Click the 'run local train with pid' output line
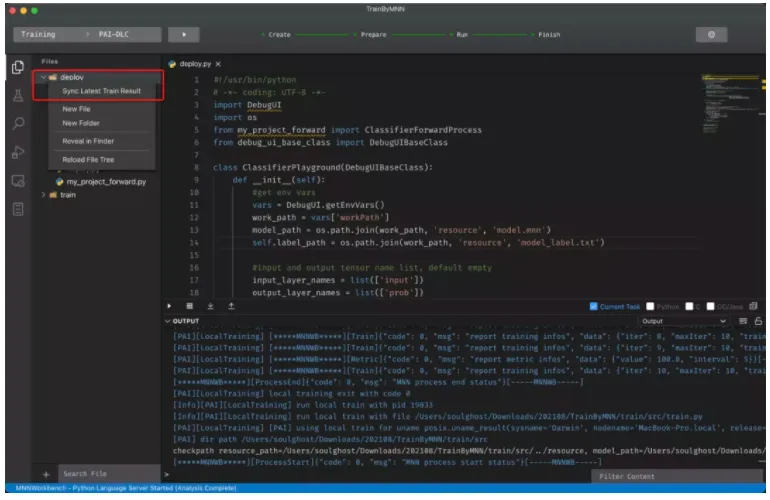This screenshot has height=500, width=770. (303, 405)
